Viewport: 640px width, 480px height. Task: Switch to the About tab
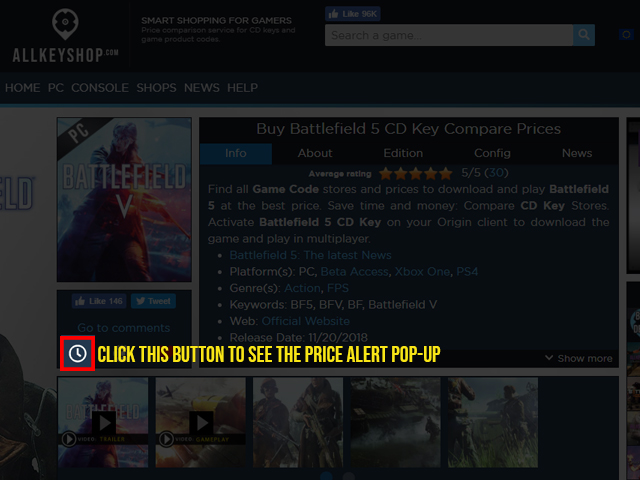(315, 153)
